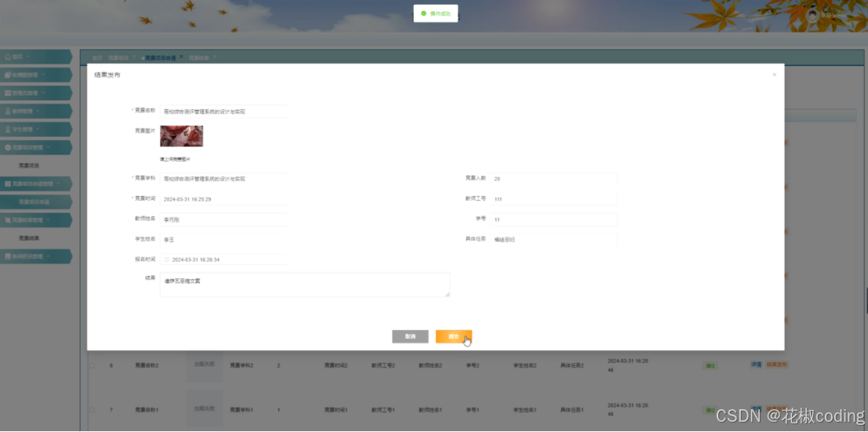Viewport: 868px width, 432px height.
Task: Click inside the 结果 textarea
Action: pyautogui.click(x=305, y=285)
